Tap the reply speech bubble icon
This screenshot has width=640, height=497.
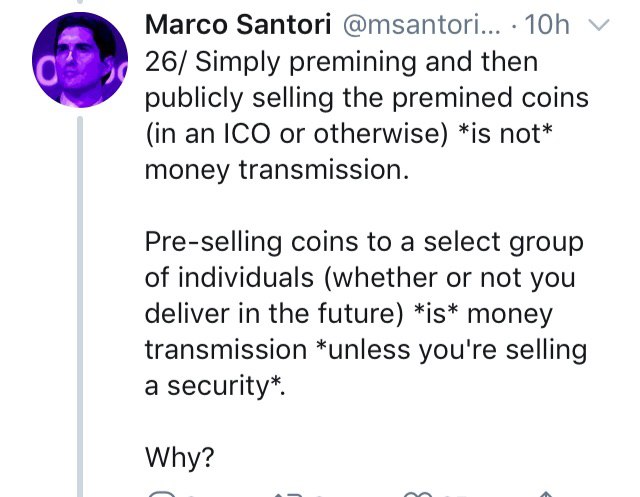[x=161, y=494]
